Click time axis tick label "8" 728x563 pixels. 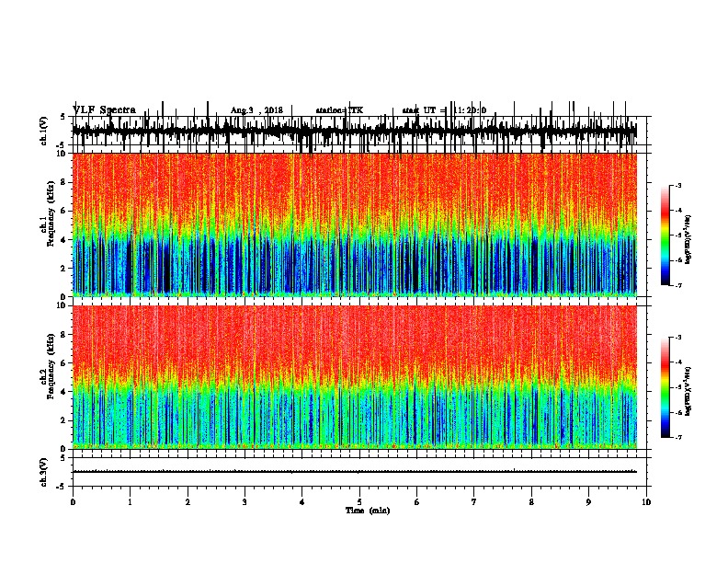pyautogui.click(x=531, y=502)
